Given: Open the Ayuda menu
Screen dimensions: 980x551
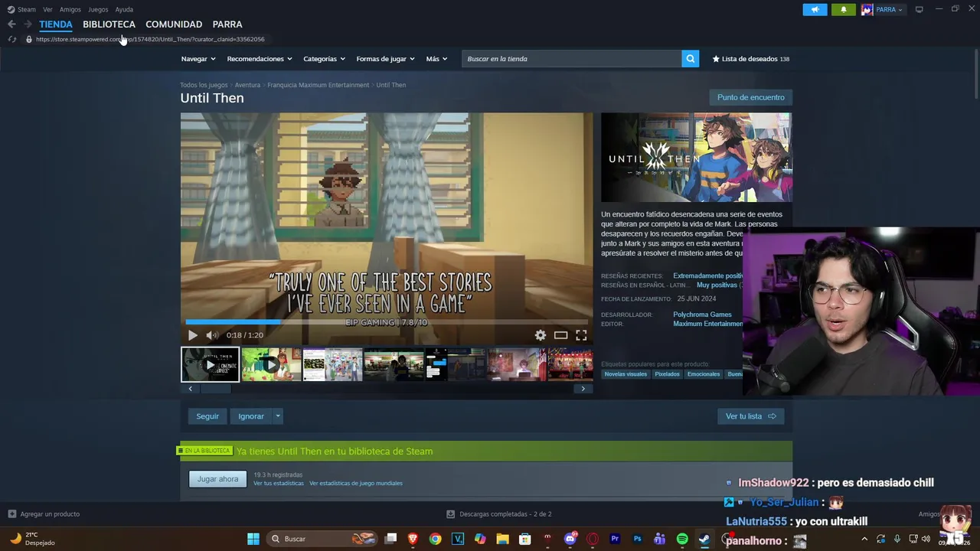Looking at the screenshot, I should [x=124, y=9].
